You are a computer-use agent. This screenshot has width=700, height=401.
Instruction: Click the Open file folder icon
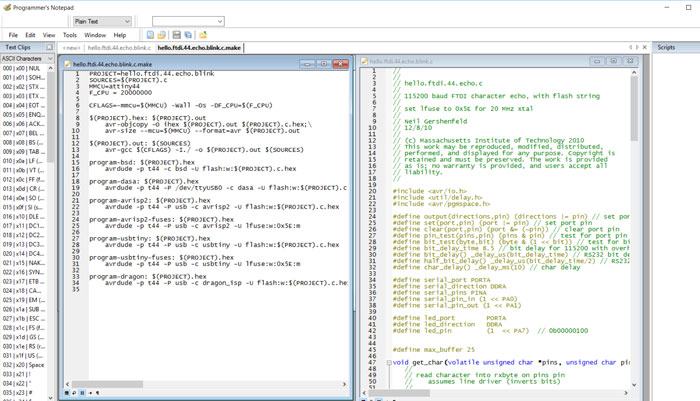[x=162, y=35]
